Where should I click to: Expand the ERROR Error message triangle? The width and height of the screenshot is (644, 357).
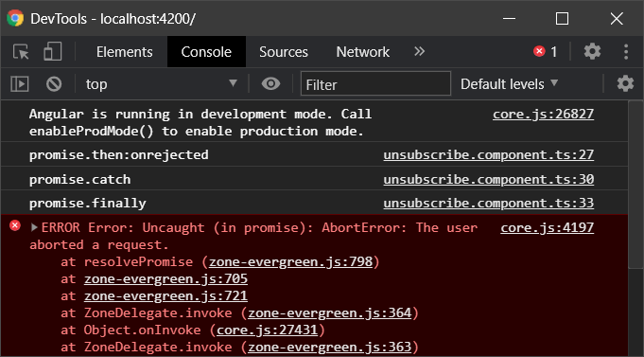(x=34, y=227)
